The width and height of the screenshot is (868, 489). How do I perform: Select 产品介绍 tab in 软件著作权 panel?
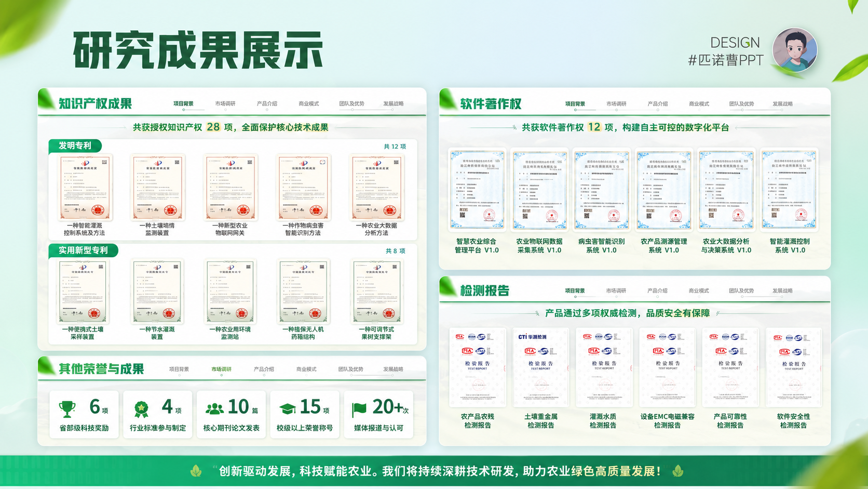click(658, 104)
